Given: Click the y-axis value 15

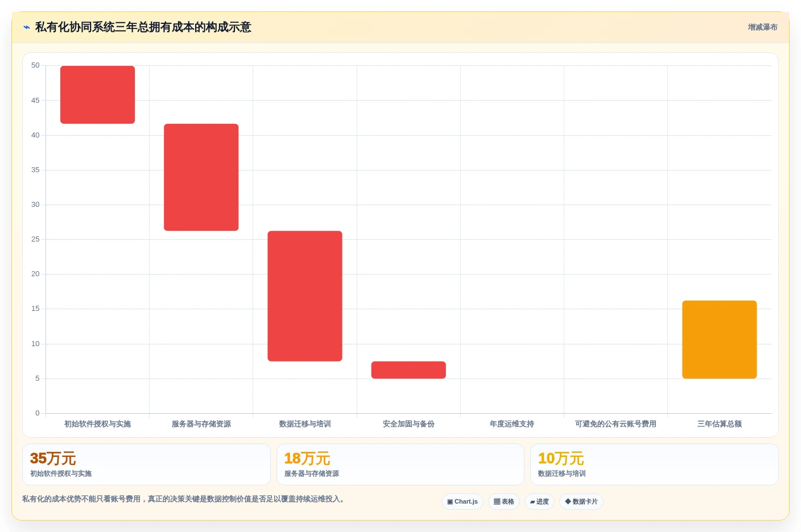Looking at the screenshot, I should (35, 309).
